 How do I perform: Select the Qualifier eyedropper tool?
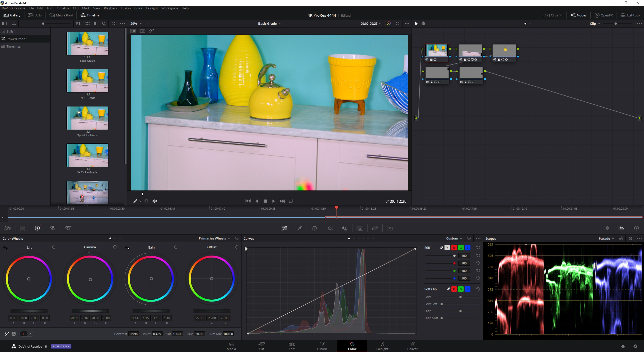[299, 228]
